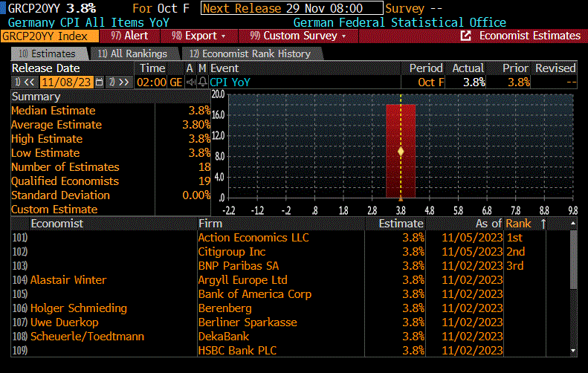Click the Number of Estimates label
Viewport: 588px width, 373px height.
(x=65, y=167)
